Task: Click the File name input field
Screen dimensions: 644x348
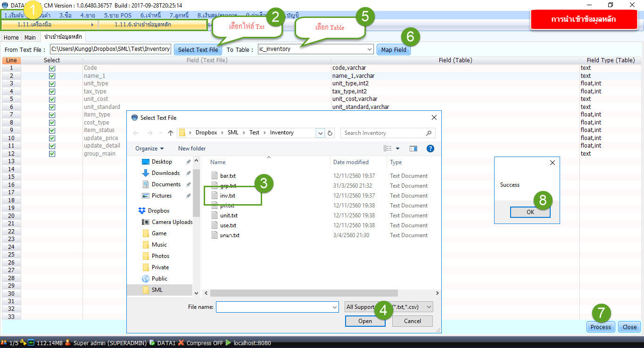Action: coord(274,307)
